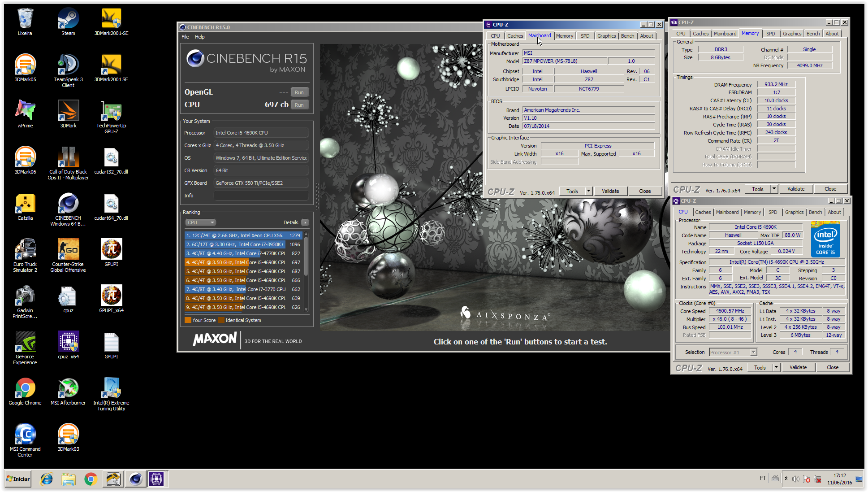Select the GeForce Experience icon

(25, 348)
